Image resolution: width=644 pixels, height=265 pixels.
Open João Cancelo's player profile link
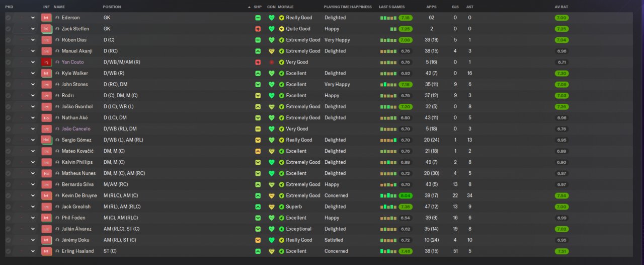pyautogui.click(x=76, y=129)
